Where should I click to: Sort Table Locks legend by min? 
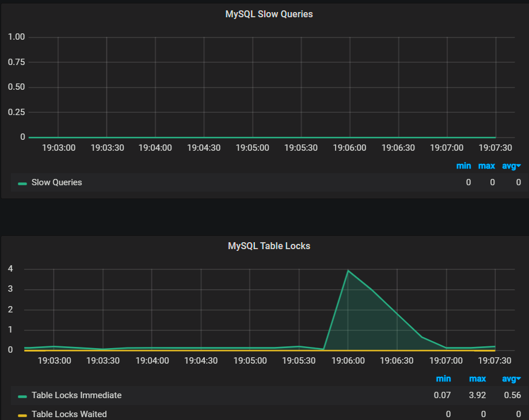[443, 379]
